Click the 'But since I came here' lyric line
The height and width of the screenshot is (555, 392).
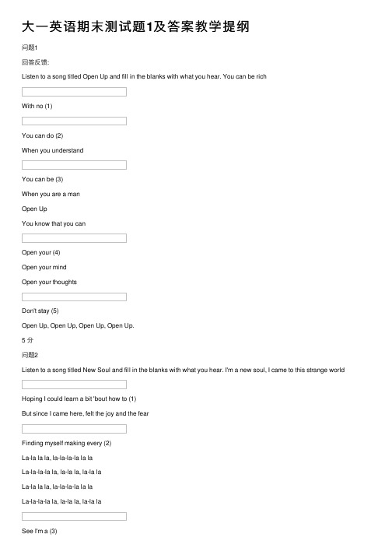tap(85, 413)
